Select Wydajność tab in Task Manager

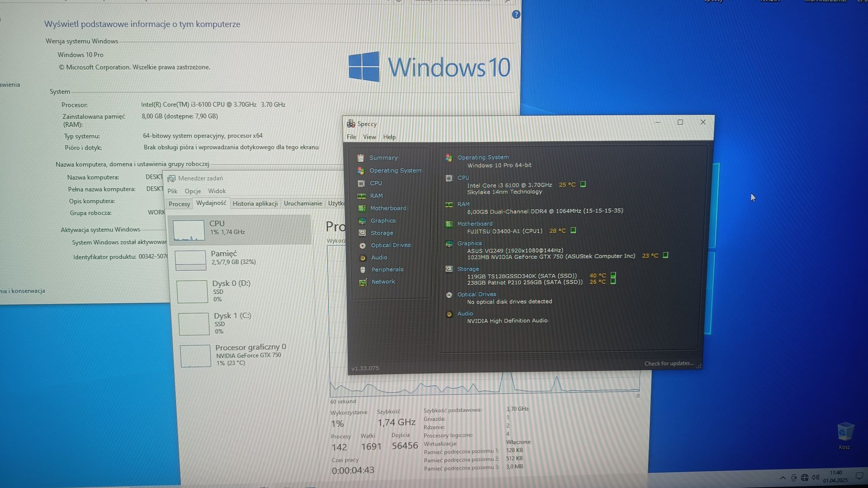[x=211, y=203]
